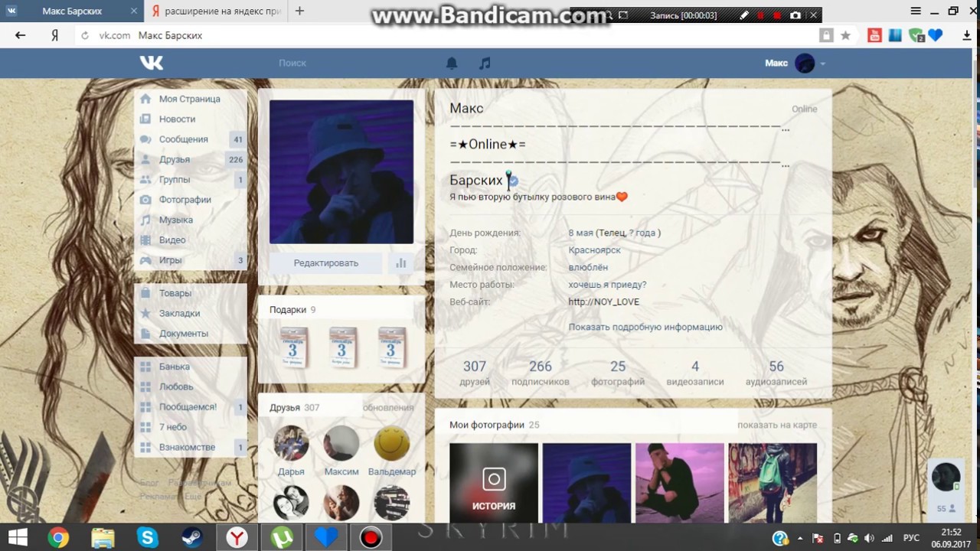Click the Windows Start button

coord(18,538)
